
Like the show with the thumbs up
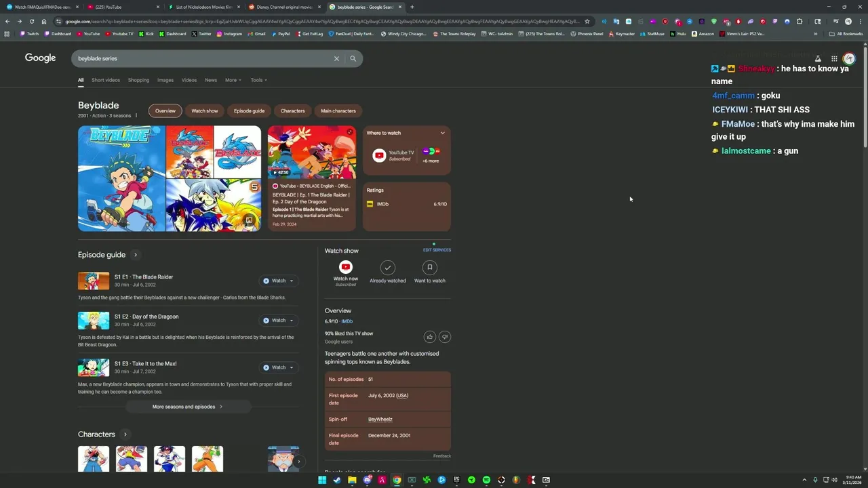click(x=429, y=337)
